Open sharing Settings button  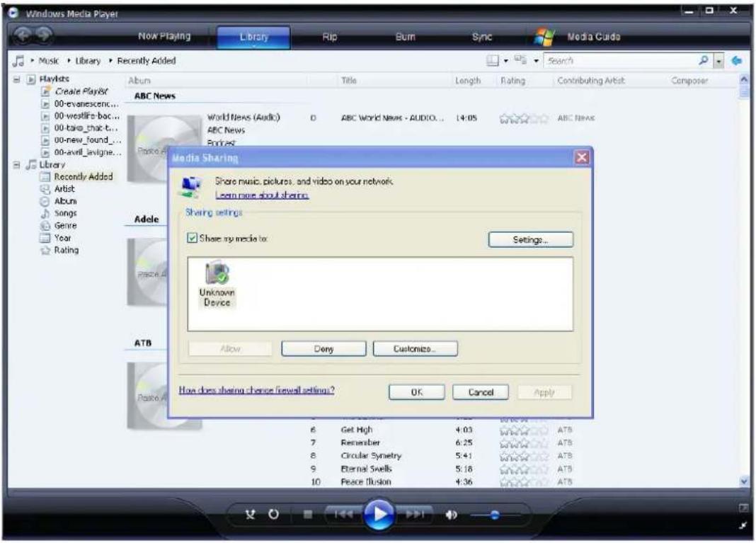tap(531, 240)
